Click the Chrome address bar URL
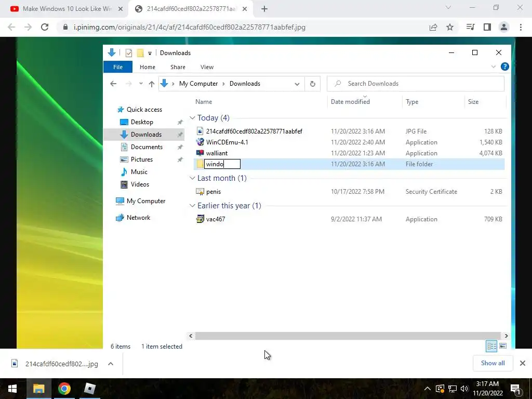The height and width of the screenshot is (399, 532). point(189,27)
